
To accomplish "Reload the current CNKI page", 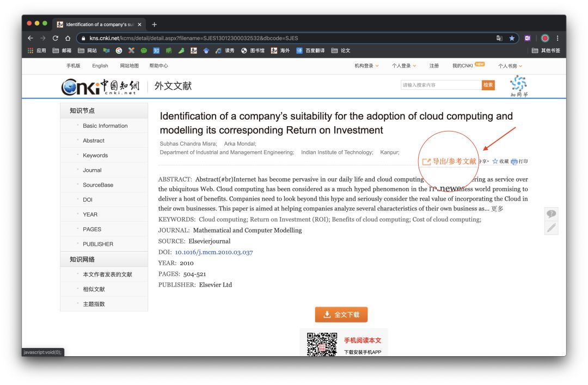I will 56,38.
